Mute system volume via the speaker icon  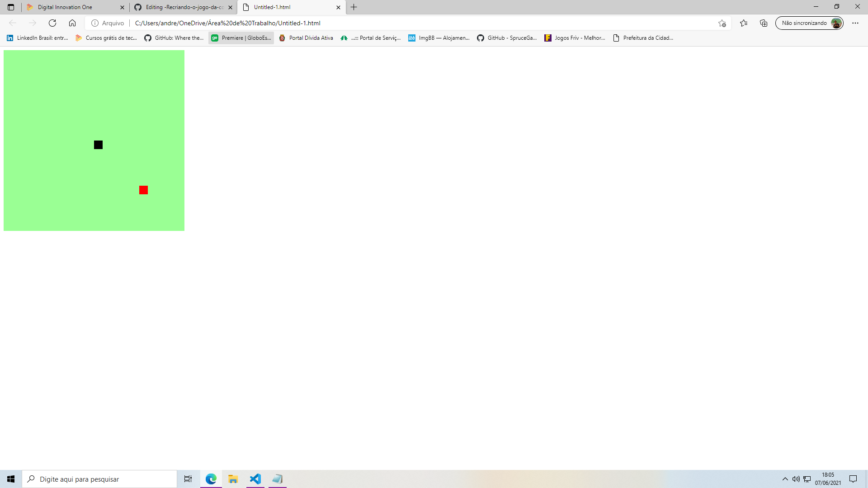coord(795,479)
